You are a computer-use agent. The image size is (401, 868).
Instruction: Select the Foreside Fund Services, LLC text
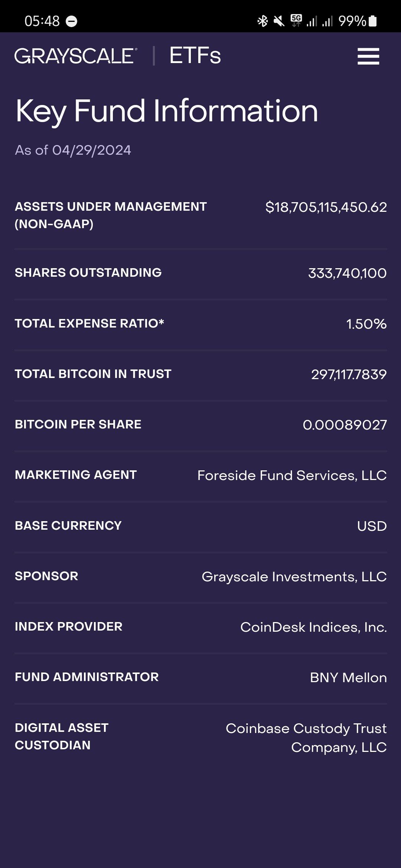tap(292, 476)
